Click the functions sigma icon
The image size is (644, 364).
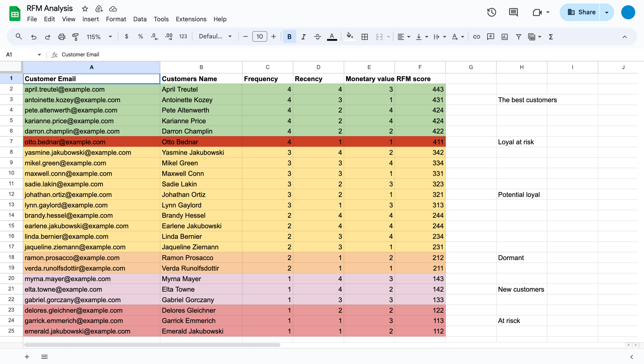click(551, 37)
